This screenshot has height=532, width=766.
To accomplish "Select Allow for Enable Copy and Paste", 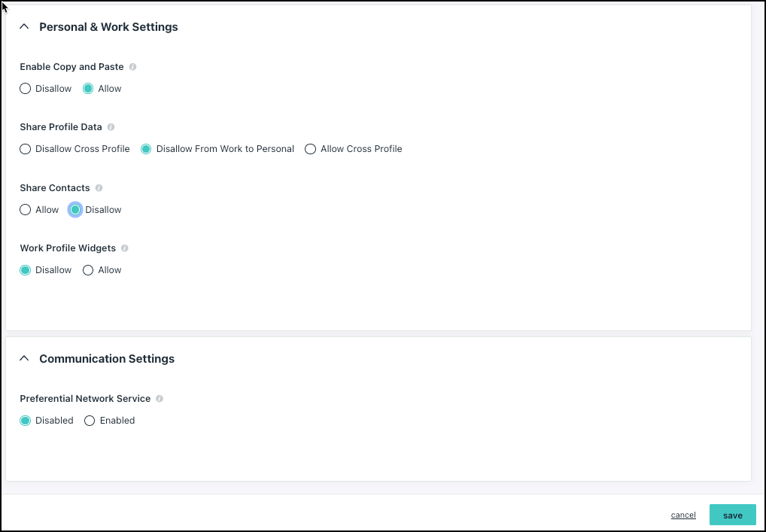I will [88, 89].
